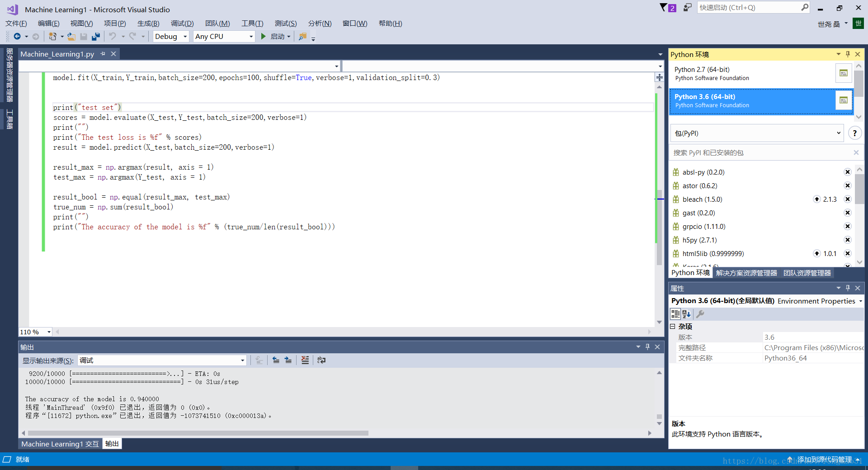Viewport: 868px width, 470px height.
Task: Switch to Machine Learning1 交互 tab
Action: coord(60,444)
